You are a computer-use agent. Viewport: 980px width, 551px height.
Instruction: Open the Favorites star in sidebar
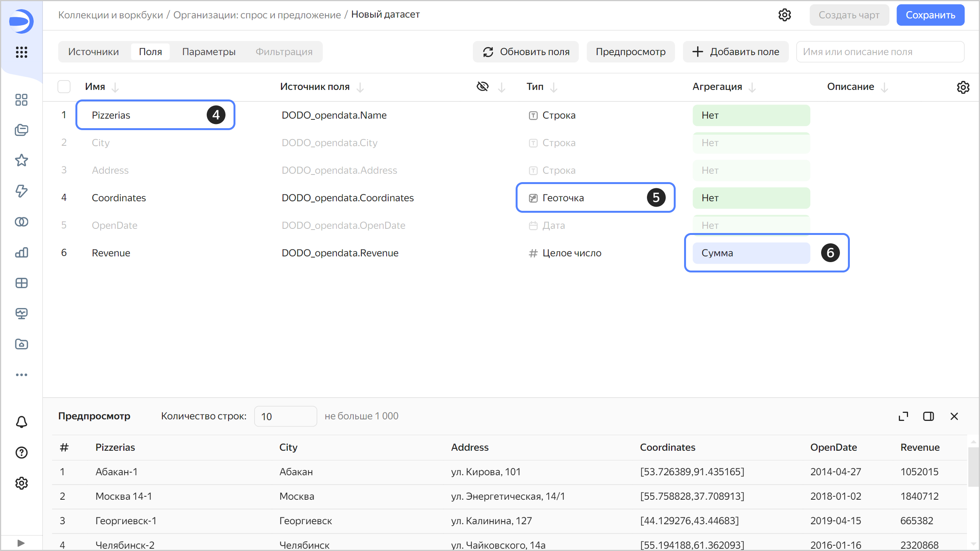coord(21,160)
